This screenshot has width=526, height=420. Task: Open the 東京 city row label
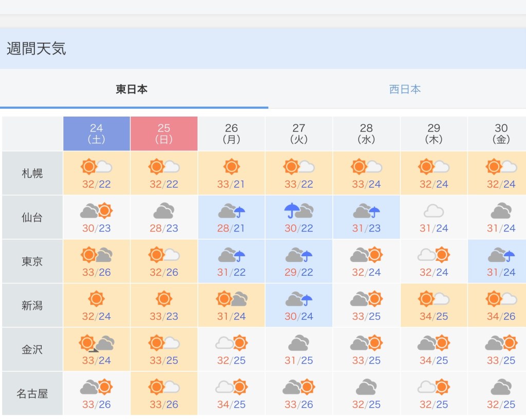point(32,262)
